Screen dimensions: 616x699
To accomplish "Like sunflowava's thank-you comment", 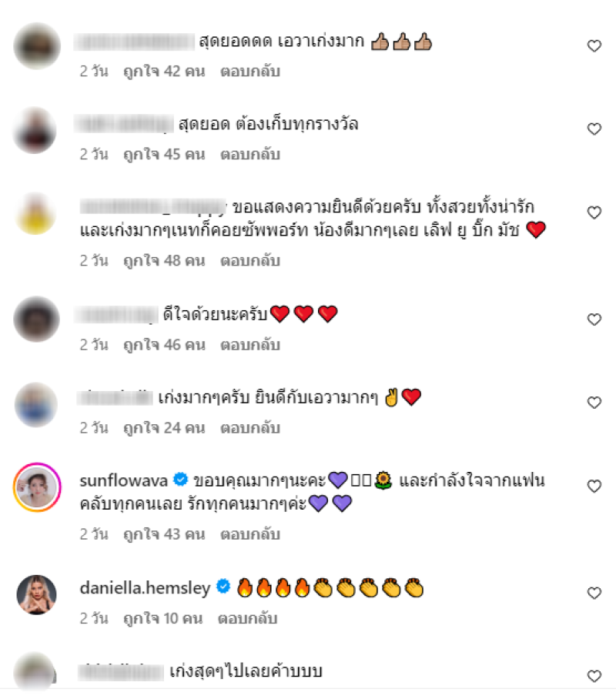I will click(594, 486).
